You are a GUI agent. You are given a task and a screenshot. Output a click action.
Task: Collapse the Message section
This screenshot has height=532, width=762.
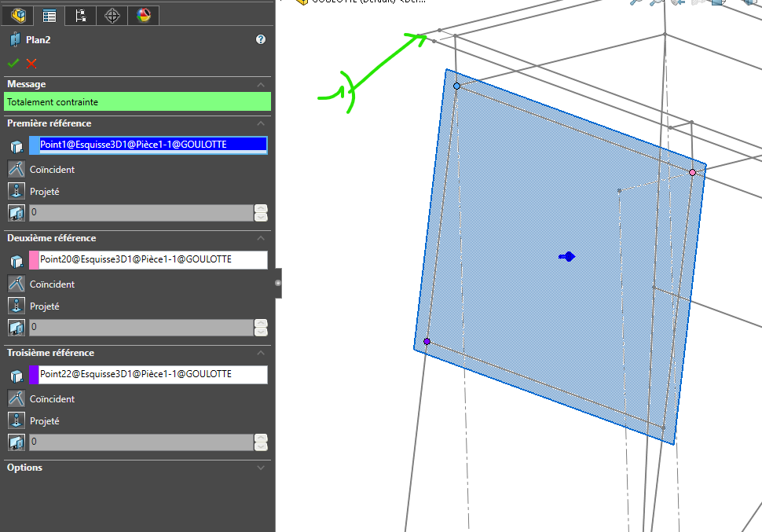click(x=261, y=84)
